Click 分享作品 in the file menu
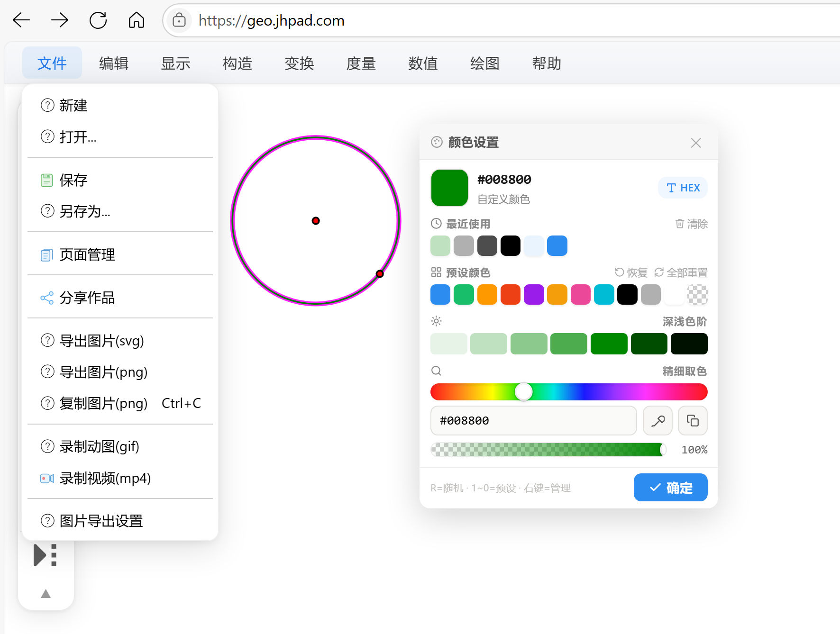Screen dimensions: 840x634 [x=120, y=298]
